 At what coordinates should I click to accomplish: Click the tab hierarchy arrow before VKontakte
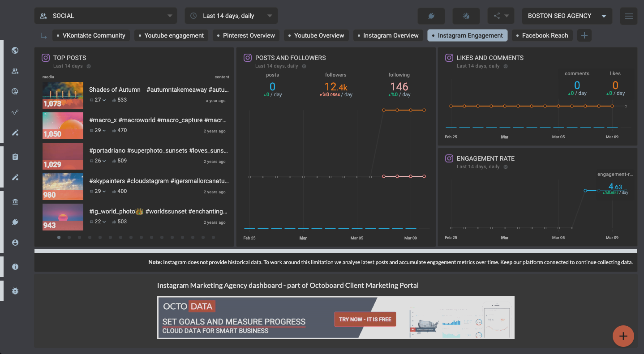point(43,36)
